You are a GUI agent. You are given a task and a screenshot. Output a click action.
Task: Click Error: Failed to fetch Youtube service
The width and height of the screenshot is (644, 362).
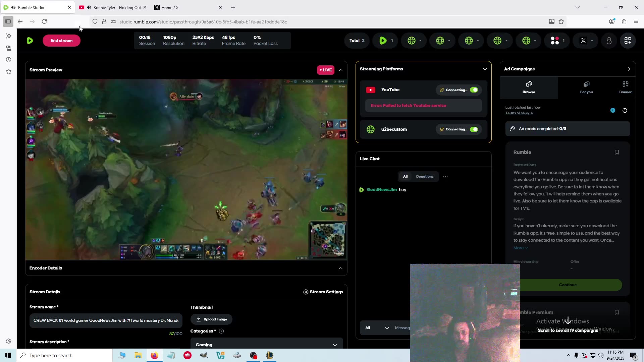click(x=408, y=106)
